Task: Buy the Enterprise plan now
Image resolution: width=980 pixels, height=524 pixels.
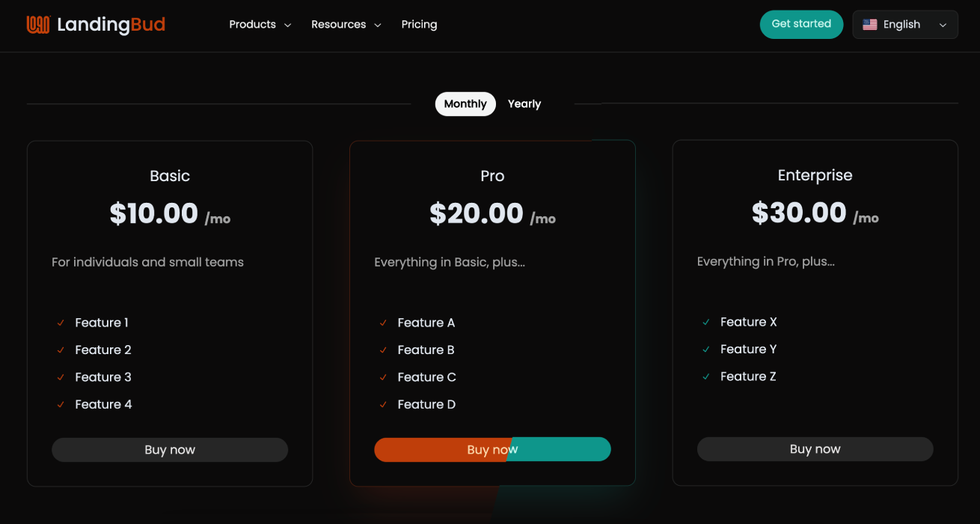Action: point(815,449)
